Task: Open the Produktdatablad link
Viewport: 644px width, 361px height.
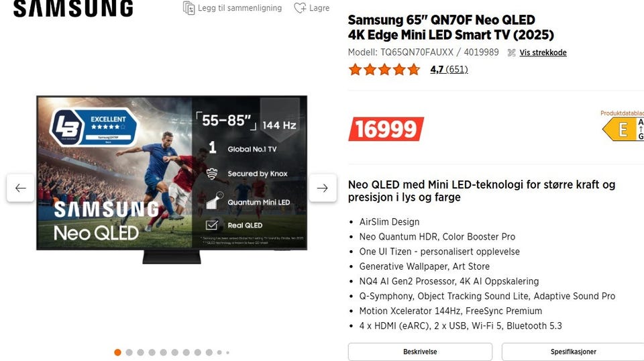Action: (x=622, y=113)
